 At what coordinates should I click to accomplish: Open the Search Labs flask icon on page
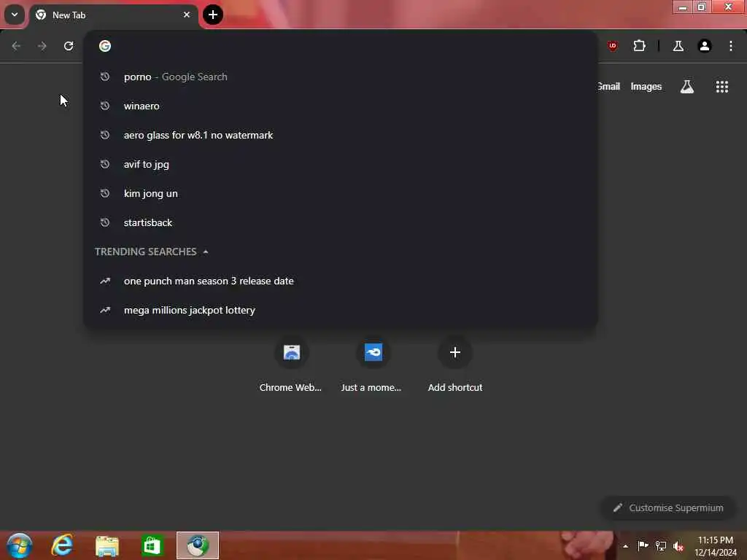pyautogui.click(x=687, y=87)
